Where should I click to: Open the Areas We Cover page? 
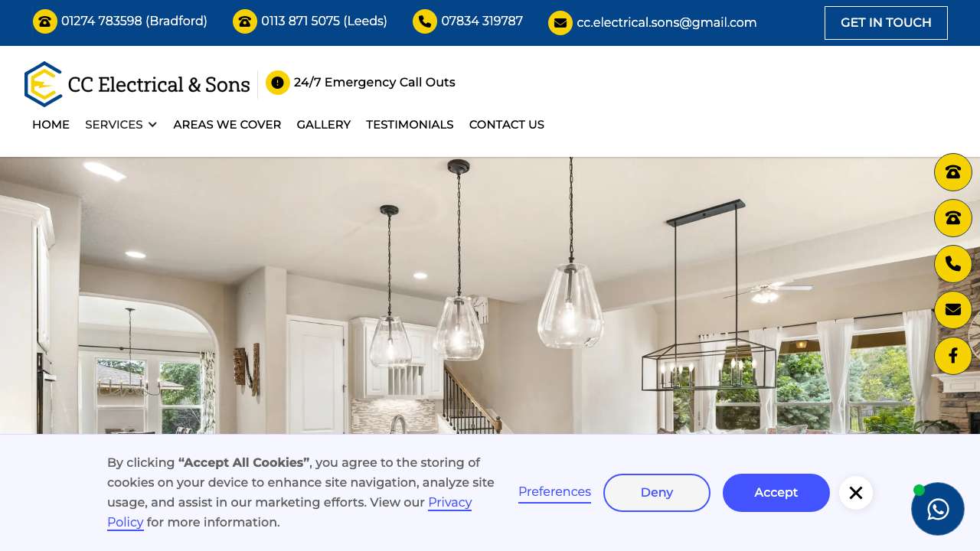[x=227, y=125]
